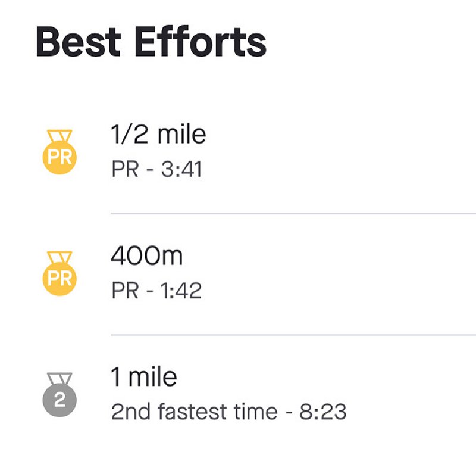Click the 1/2 mile distance label
The width and height of the screenshot is (476, 455).
[159, 134]
